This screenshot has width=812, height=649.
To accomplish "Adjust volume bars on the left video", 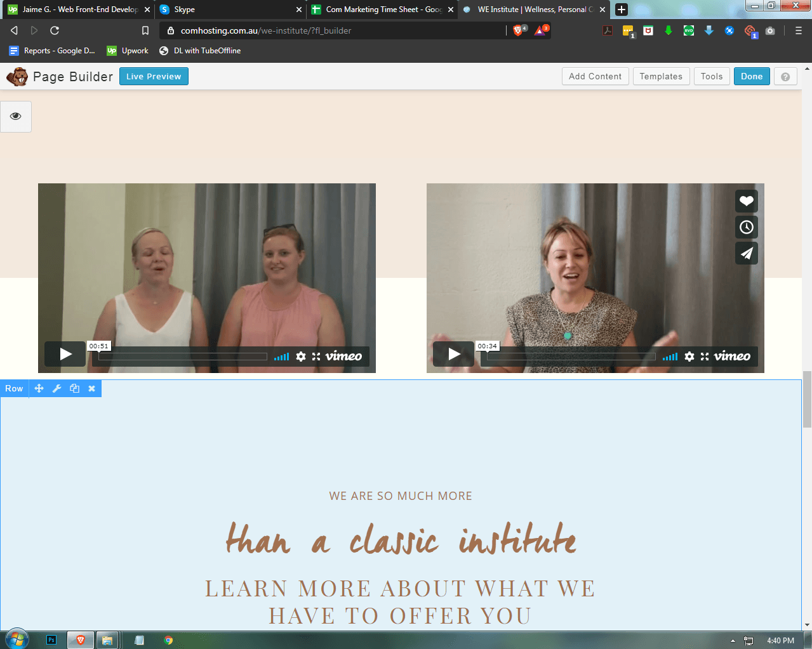I will pos(282,357).
